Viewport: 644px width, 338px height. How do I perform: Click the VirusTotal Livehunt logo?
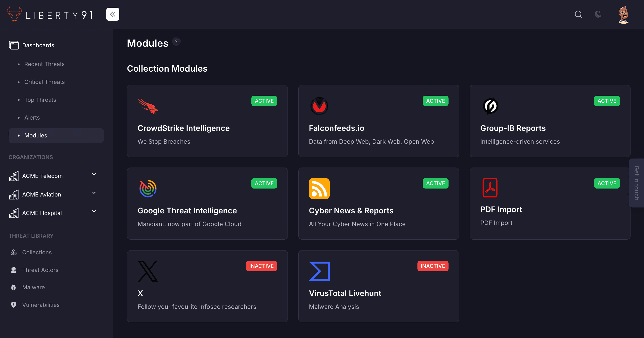(x=319, y=271)
